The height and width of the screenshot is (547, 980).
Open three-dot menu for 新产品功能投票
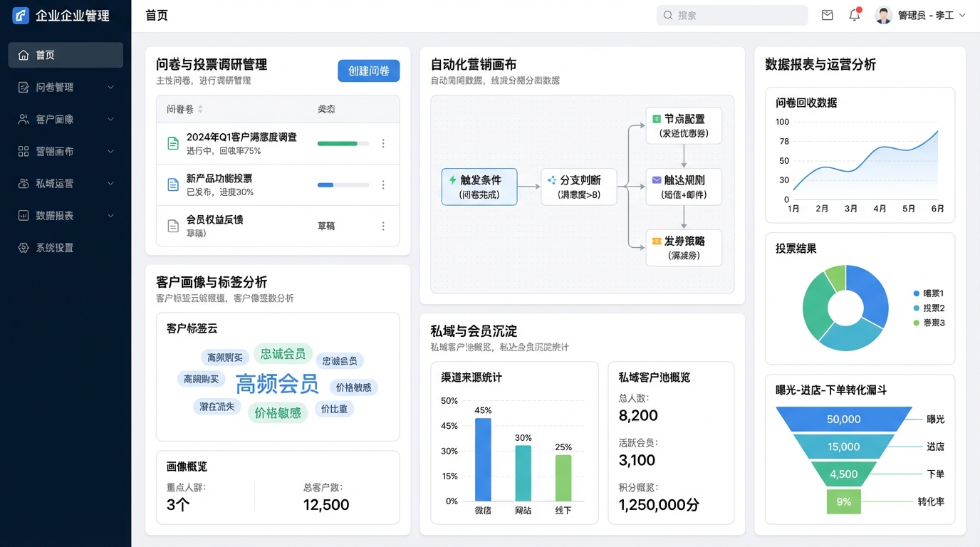click(x=383, y=184)
